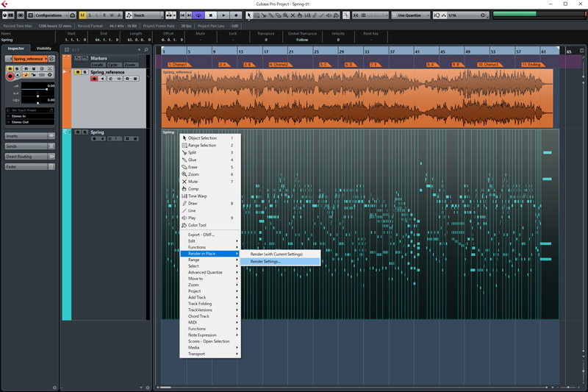
Task: Choose Render Settings... in submenu
Action: [x=280, y=262]
